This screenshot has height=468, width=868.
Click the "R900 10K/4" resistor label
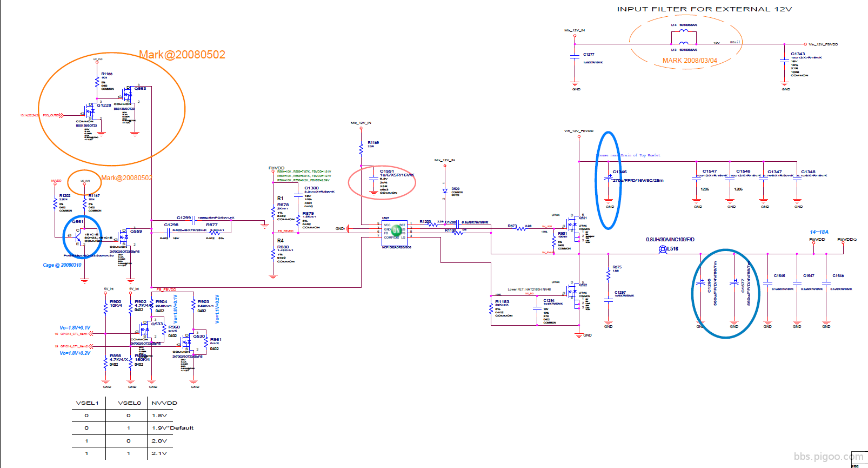click(116, 304)
